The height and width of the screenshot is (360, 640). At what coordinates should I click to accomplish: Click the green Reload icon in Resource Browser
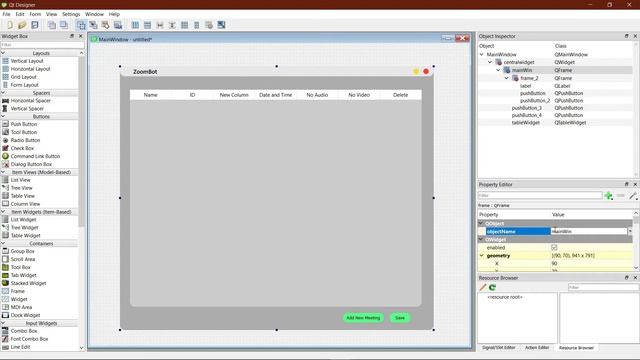(x=493, y=287)
